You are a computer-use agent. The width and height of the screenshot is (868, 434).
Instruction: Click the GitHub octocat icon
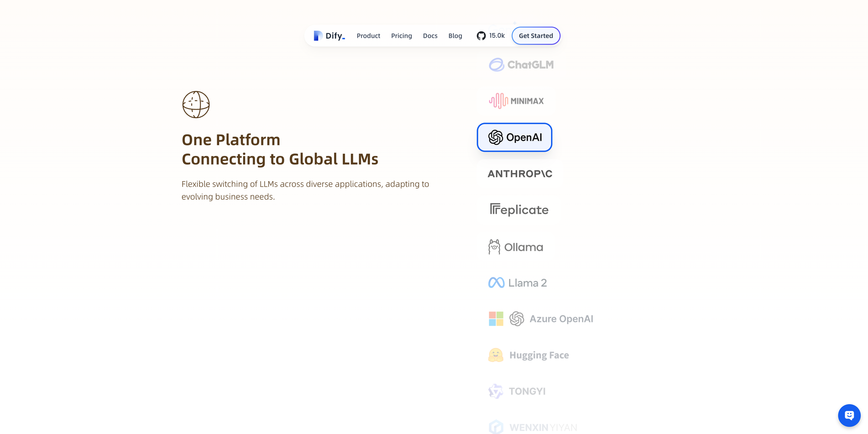[x=481, y=36]
